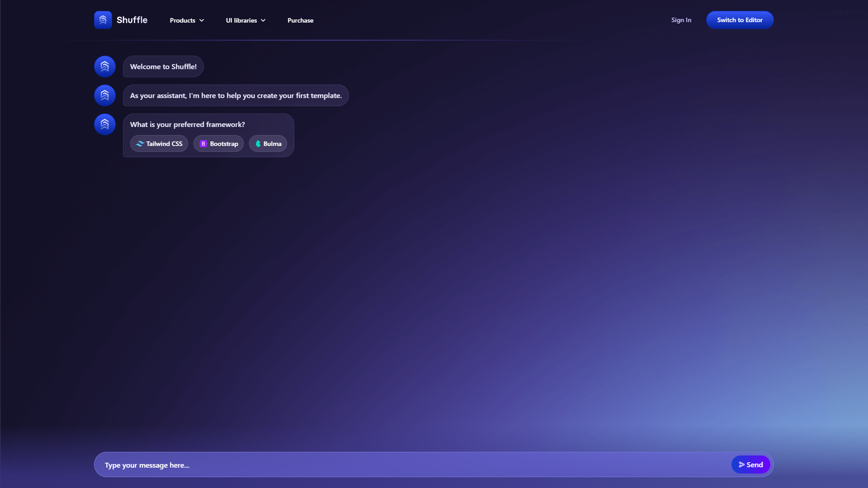This screenshot has width=868, height=488.
Task: Click the avatar next to the assistant intro message
Action: (105, 95)
